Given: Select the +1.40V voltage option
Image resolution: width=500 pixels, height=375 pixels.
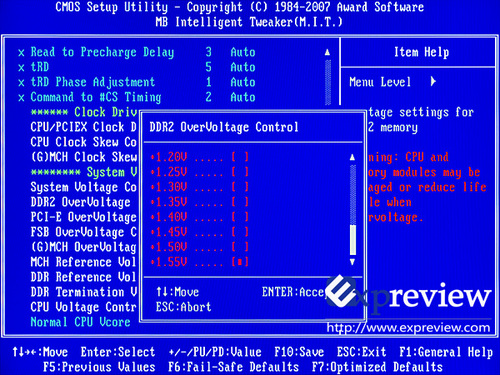Looking at the screenshot, I should (x=200, y=217).
